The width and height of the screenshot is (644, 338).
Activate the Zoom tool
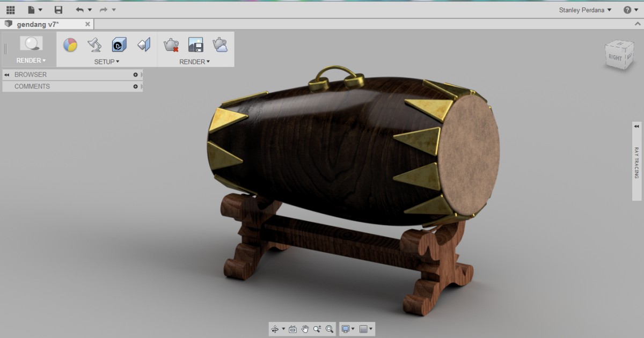(x=317, y=329)
